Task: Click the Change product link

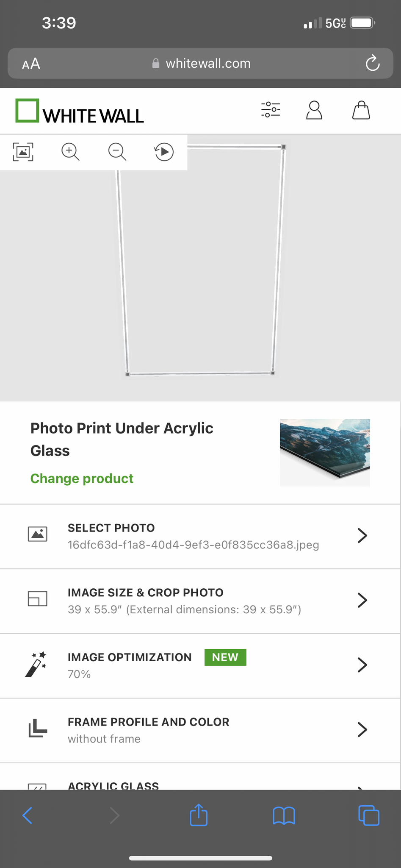Action: pyautogui.click(x=82, y=479)
